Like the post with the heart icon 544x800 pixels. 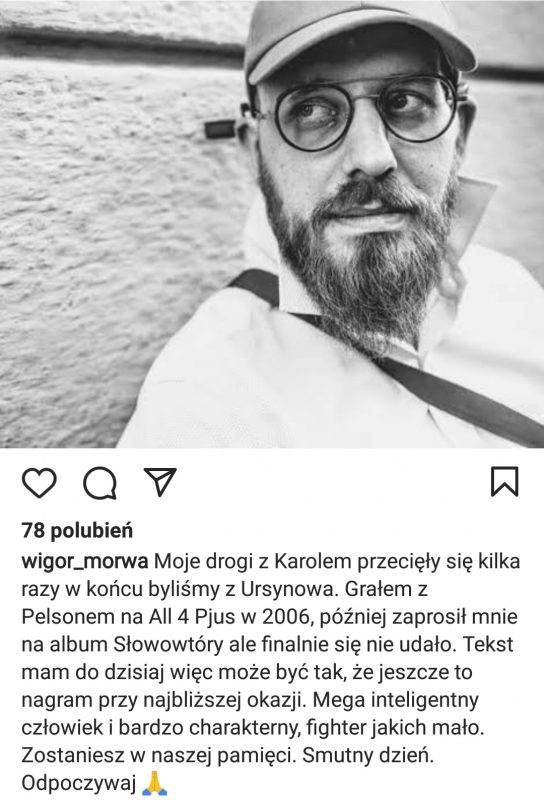point(39,482)
